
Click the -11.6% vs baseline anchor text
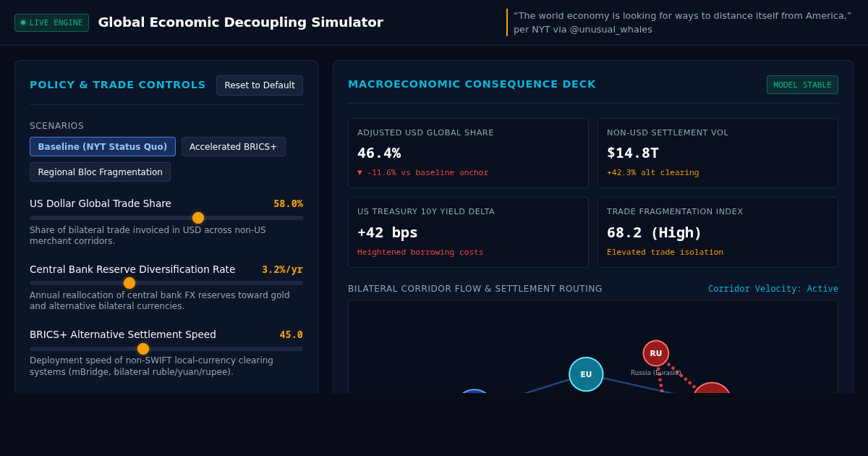click(423, 173)
